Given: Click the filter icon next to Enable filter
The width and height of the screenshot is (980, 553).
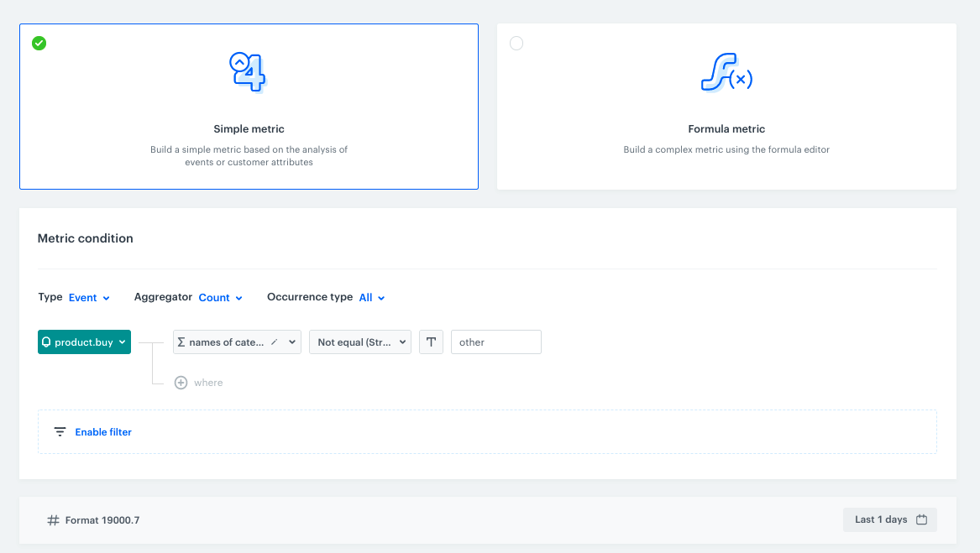Looking at the screenshot, I should click(x=60, y=431).
